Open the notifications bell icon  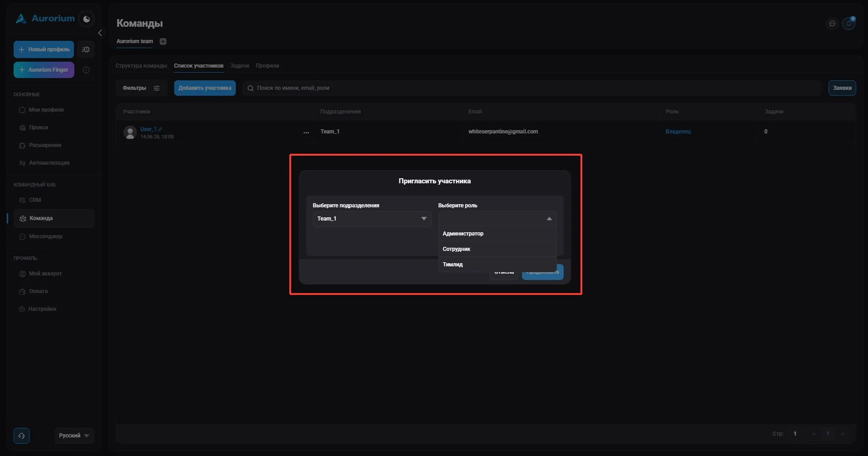pyautogui.click(x=848, y=24)
